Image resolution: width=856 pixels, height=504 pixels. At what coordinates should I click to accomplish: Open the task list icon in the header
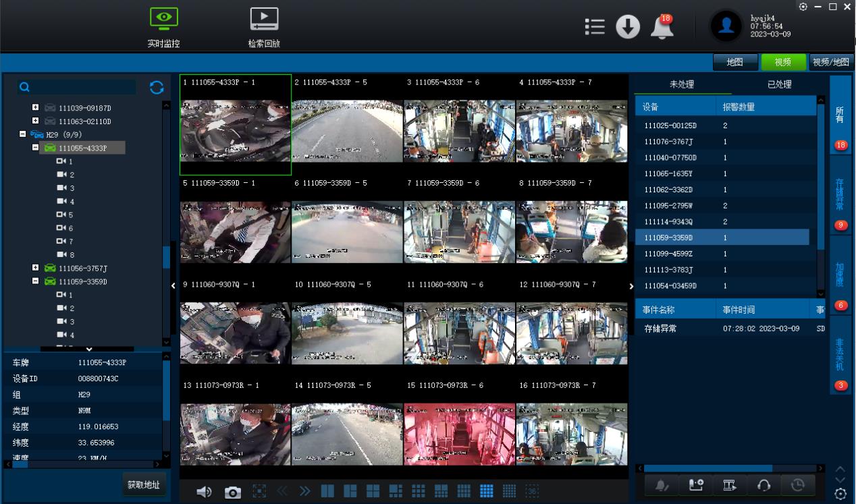point(595,27)
